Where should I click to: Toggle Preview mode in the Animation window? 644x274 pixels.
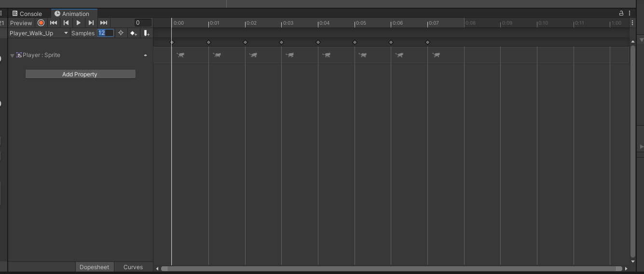21,23
